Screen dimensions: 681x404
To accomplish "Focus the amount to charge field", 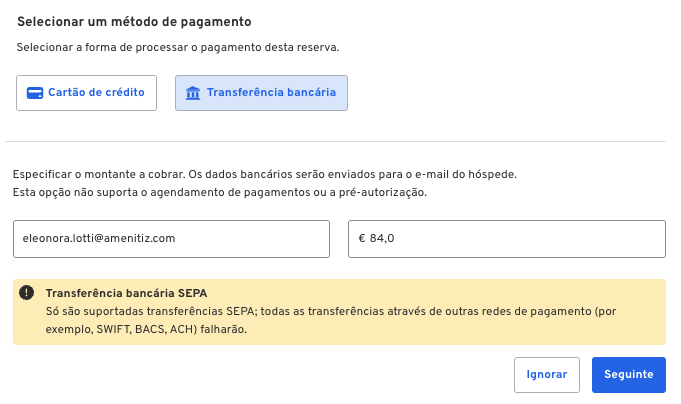I will (x=507, y=239).
